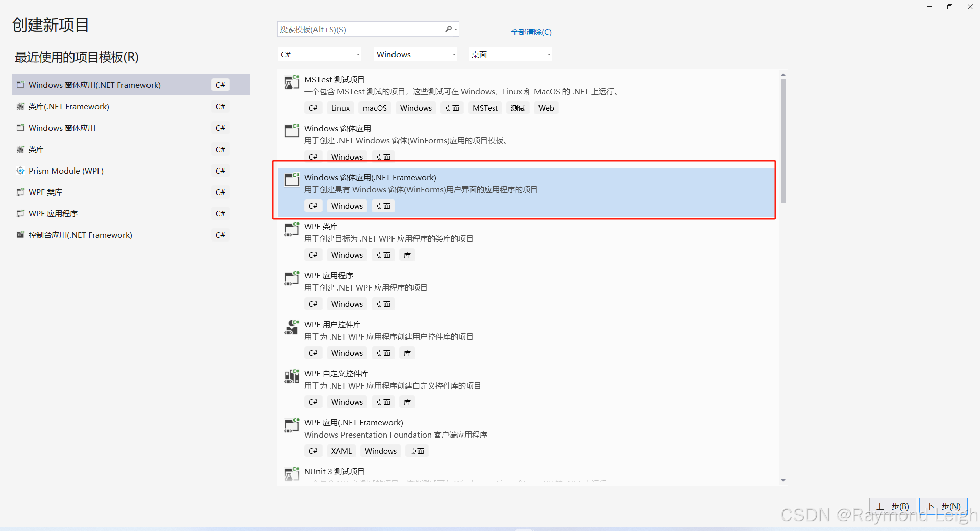
Task: Click the WPF 用户控件库 template icon
Action: click(291, 327)
